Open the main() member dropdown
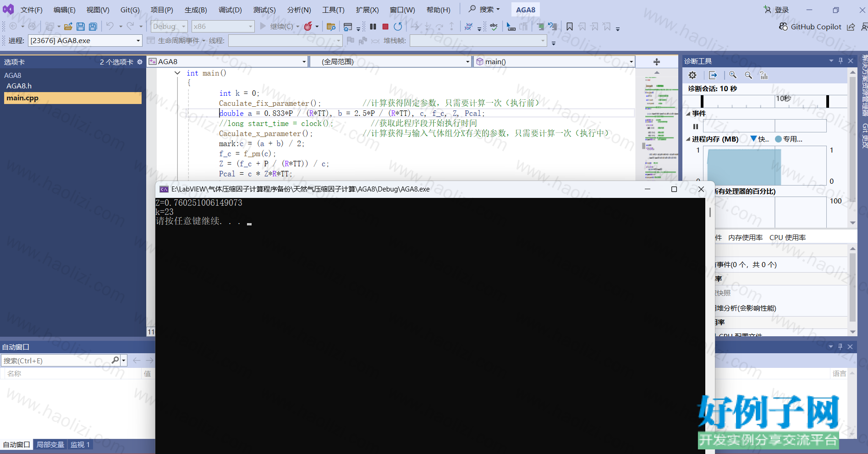Image resolution: width=868 pixels, height=454 pixels. click(x=554, y=62)
